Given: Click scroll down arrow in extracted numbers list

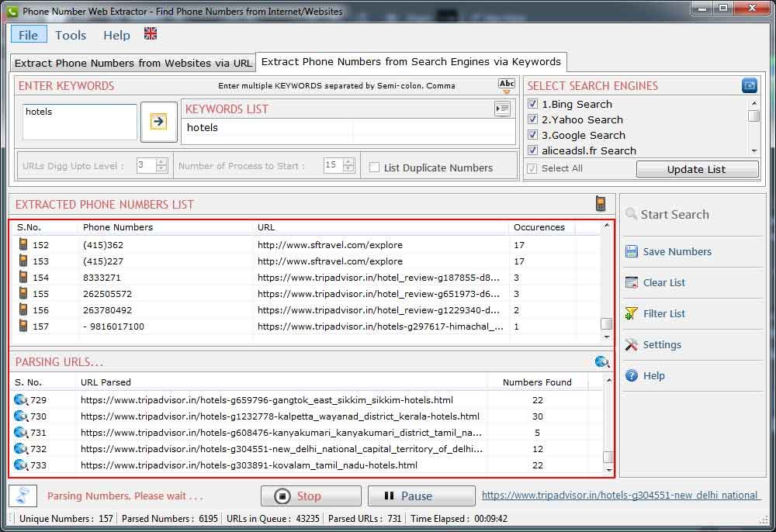Looking at the screenshot, I should click(607, 337).
